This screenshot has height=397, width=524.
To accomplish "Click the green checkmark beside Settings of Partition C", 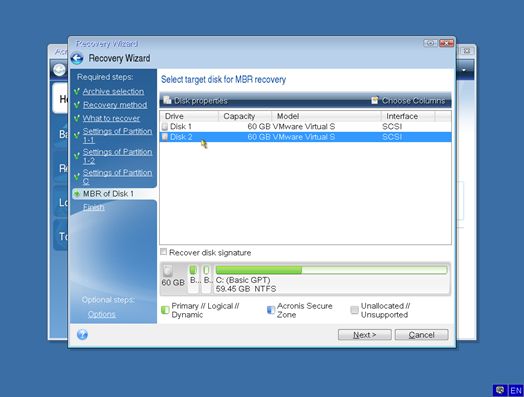I will tap(77, 176).
